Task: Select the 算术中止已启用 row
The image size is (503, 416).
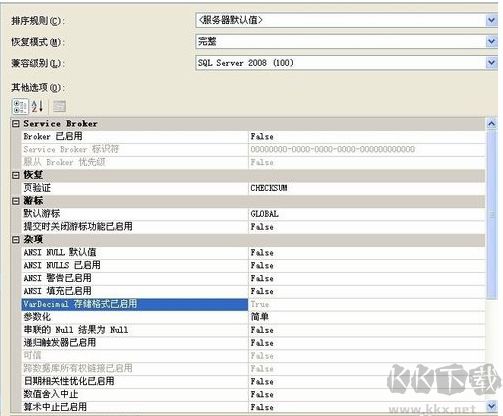Action: pos(254,407)
